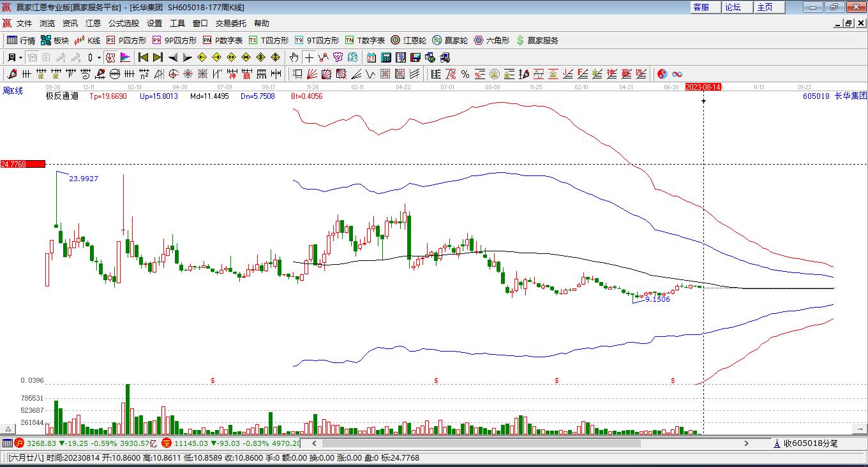Viewport: 868px width, 467px height.
Task: Click the yellow diamond left-arrow icon
Action: [x=202, y=57]
